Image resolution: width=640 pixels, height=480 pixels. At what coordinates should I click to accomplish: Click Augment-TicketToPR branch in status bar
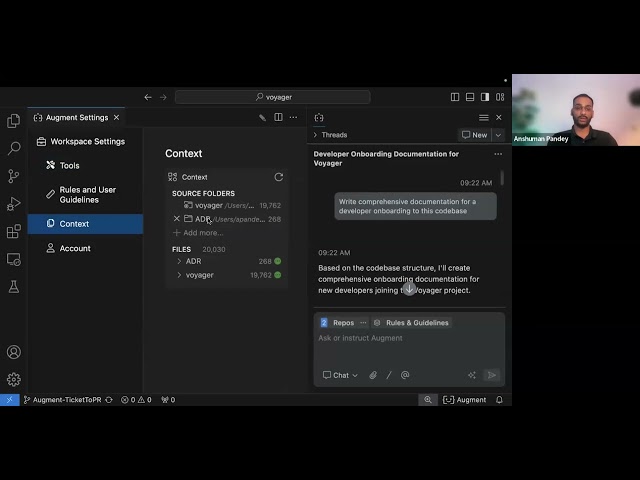62,400
